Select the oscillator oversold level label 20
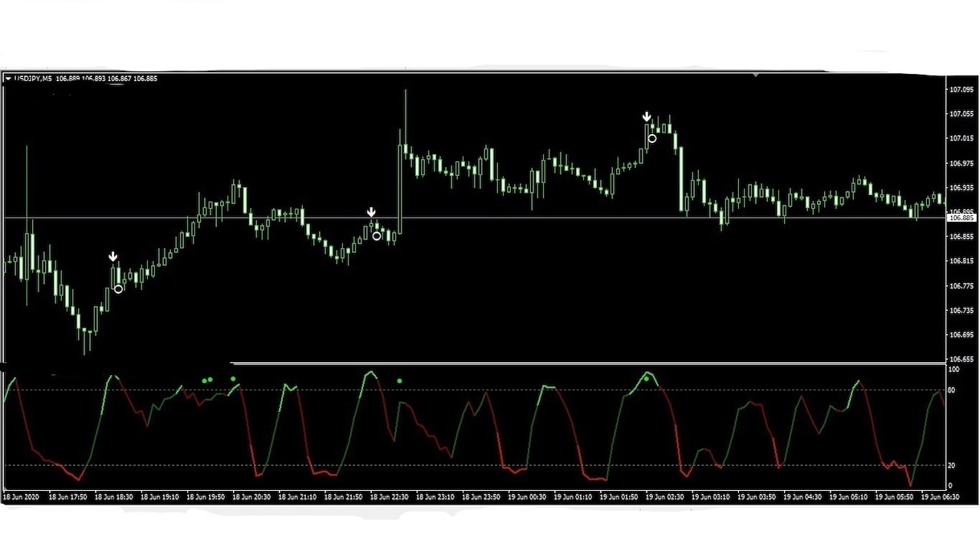This screenshot has width=980, height=551. click(953, 465)
